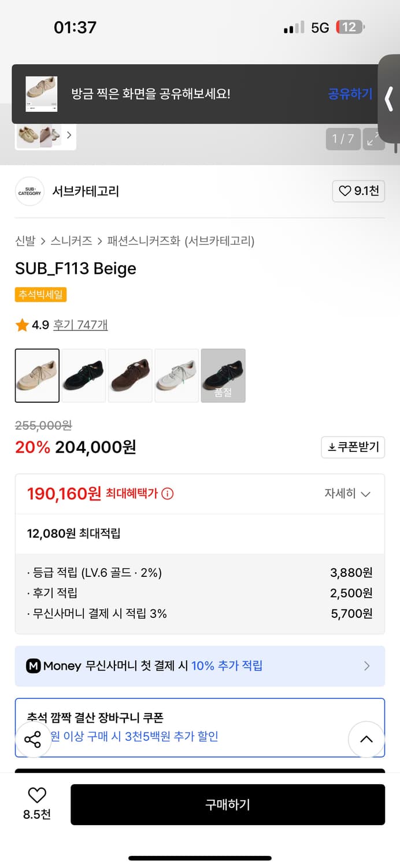Select the brown suede color option
The height and width of the screenshot is (868, 400).
[x=130, y=376]
